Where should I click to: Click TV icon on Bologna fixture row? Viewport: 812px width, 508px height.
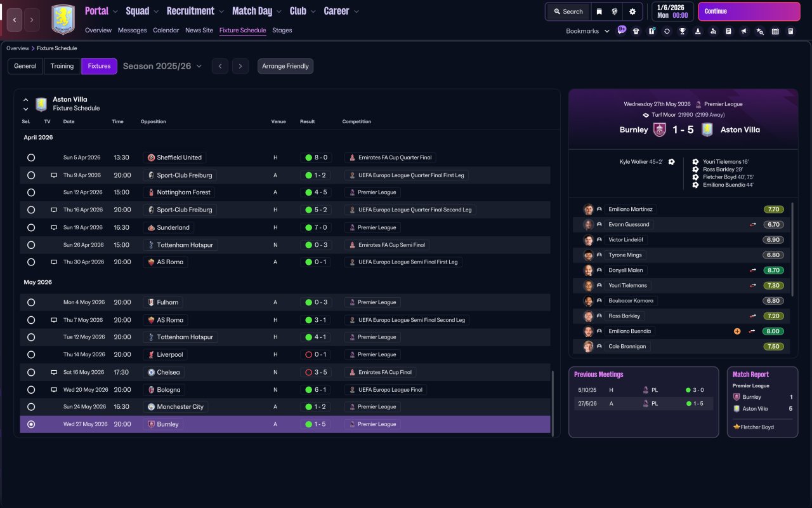click(54, 390)
